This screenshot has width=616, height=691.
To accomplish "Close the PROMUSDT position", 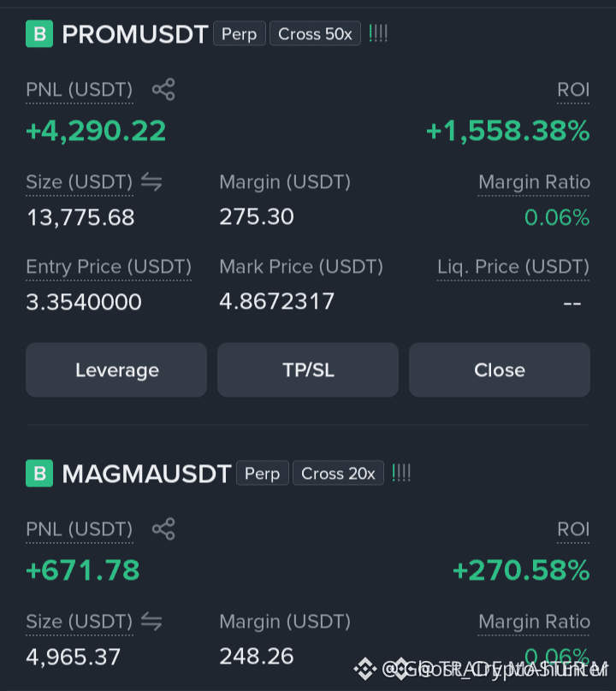I will [500, 369].
